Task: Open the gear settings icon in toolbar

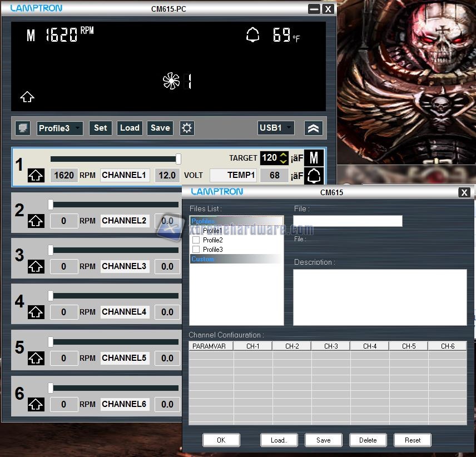Action: tap(187, 128)
